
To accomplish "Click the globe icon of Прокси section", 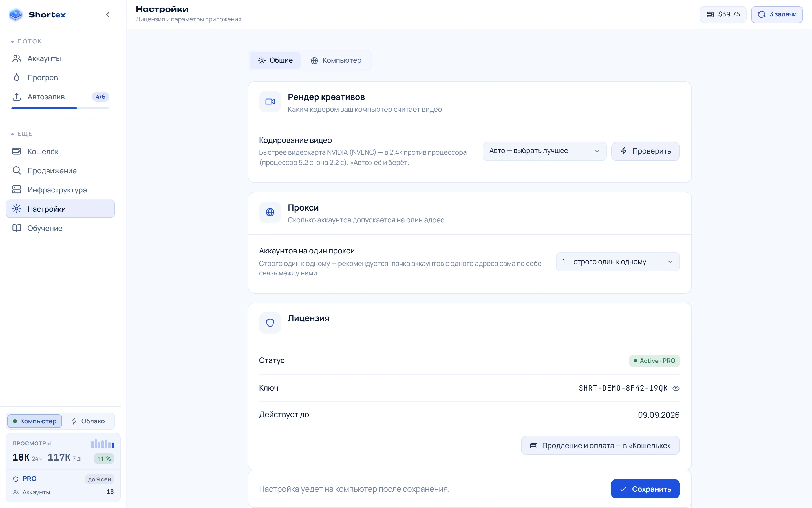I will pos(270,212).
